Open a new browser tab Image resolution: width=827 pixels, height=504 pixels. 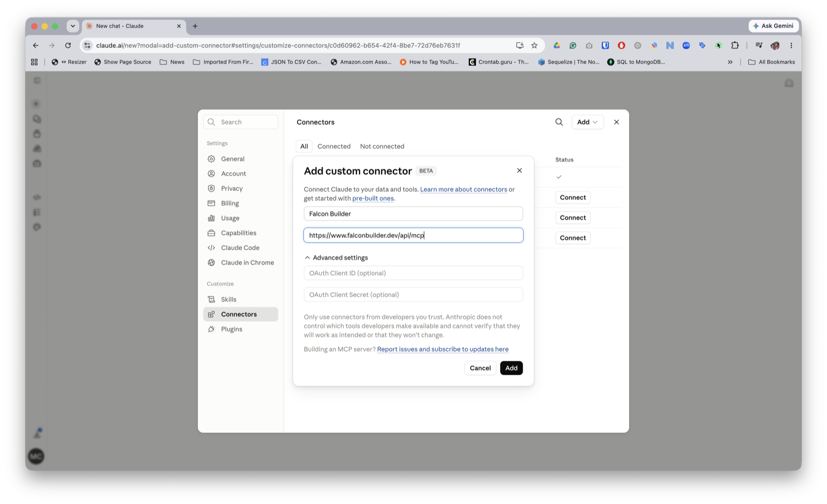pos(195,26)
